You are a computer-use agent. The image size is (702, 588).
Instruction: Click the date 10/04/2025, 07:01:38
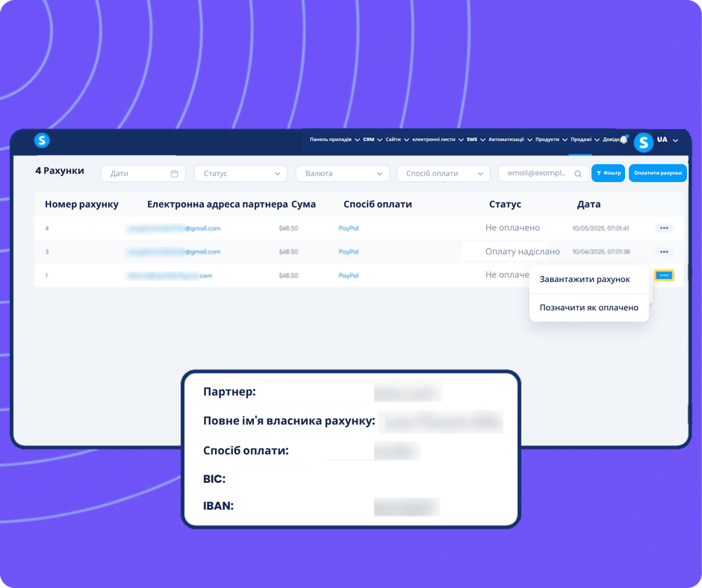[601, 252]
